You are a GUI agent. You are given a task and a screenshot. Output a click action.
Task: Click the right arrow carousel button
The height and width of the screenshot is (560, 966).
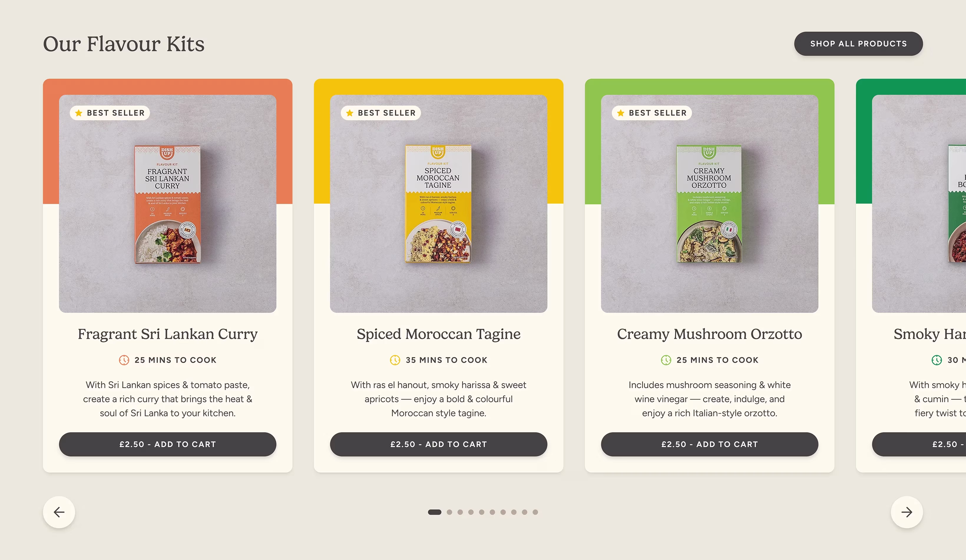point(907,512)
